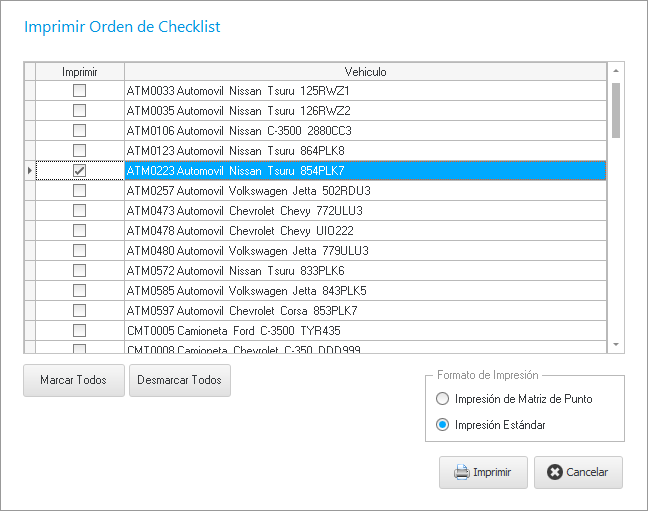Choose the Impresión Estándar radio button

tap(443, 425)
